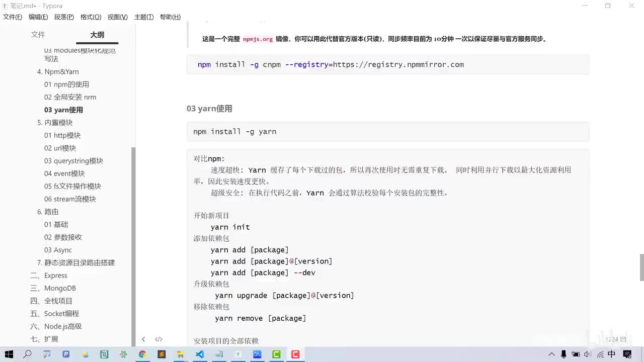Show the 1224 词 word count details
The image size is (644, 362).
point(616,340)
